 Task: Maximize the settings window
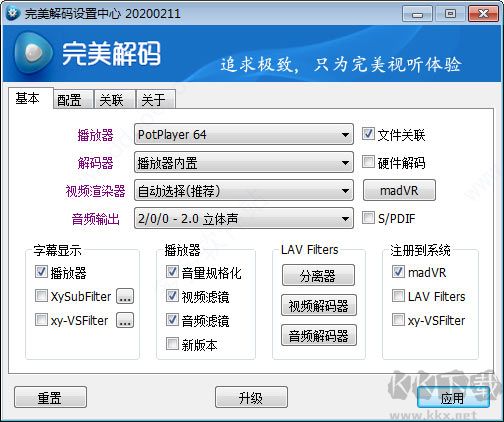[x=450, y=14]
